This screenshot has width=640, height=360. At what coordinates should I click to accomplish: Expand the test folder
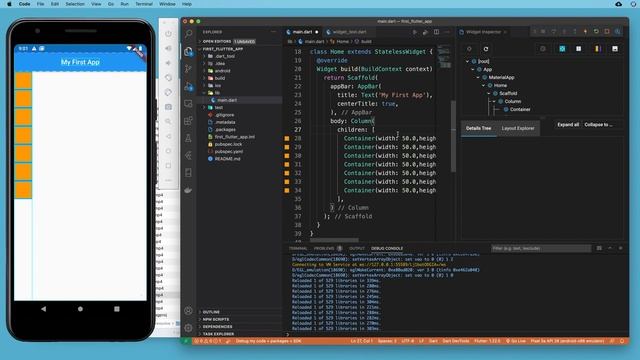tap(219, 107)
